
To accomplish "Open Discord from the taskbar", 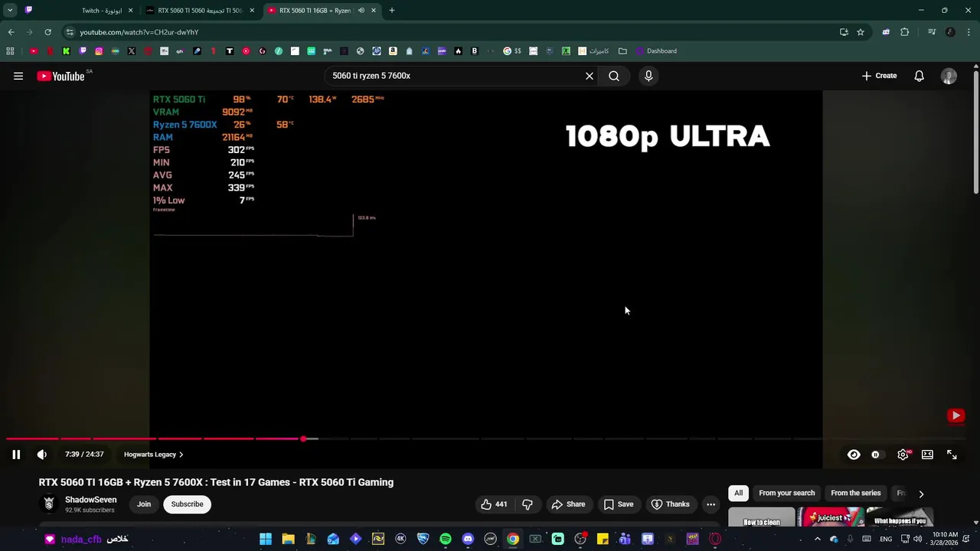I will [468, 540].
